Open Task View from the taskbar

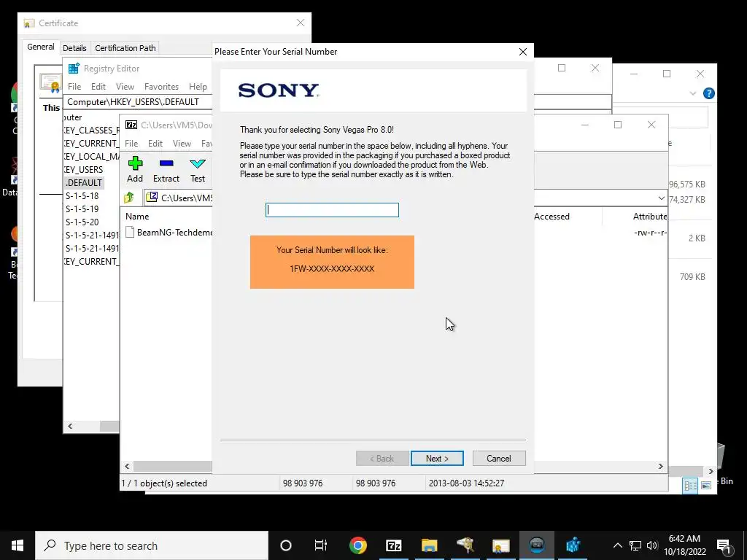[x=321, y=545]
